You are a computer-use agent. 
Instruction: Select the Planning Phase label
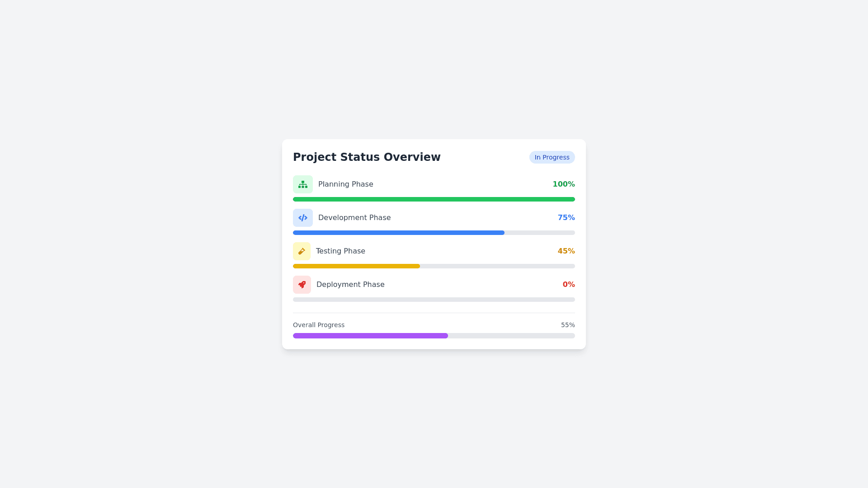pyautogui.click(x=345, y=184)
